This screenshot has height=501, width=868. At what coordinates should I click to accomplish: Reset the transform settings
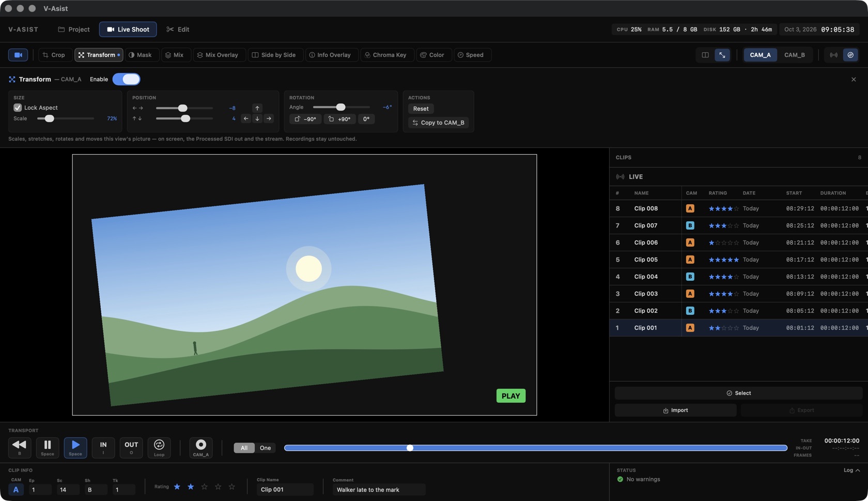tap(421, 109)
